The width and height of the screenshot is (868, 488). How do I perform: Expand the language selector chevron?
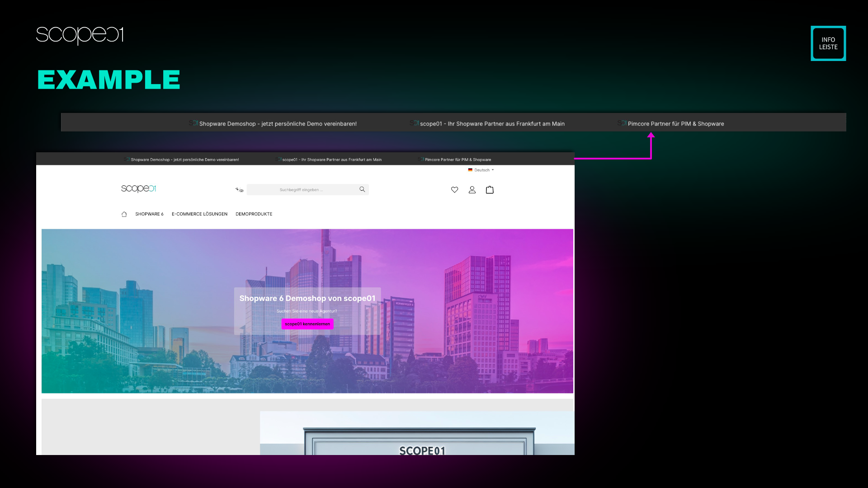(x=493, y=170)
